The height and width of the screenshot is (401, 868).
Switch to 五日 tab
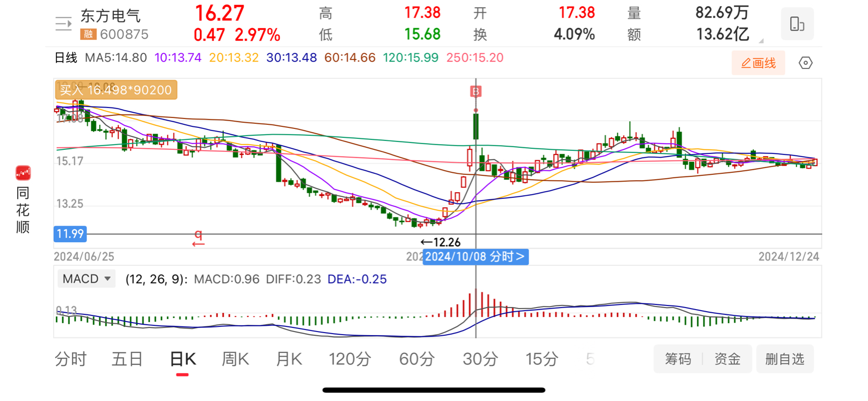click(x=127, y=359)
